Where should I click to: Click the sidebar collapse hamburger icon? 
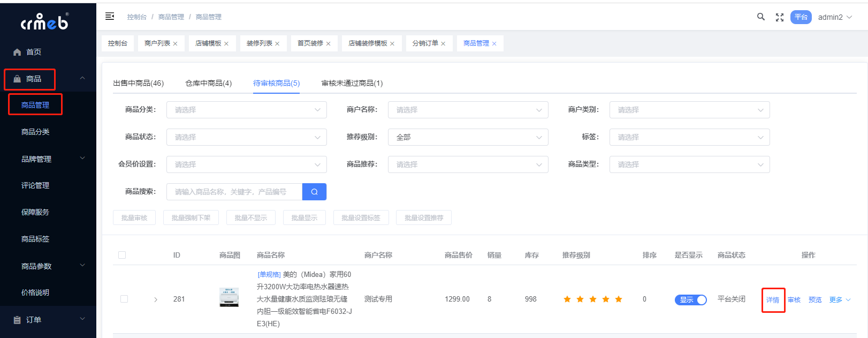click(110, 17)
